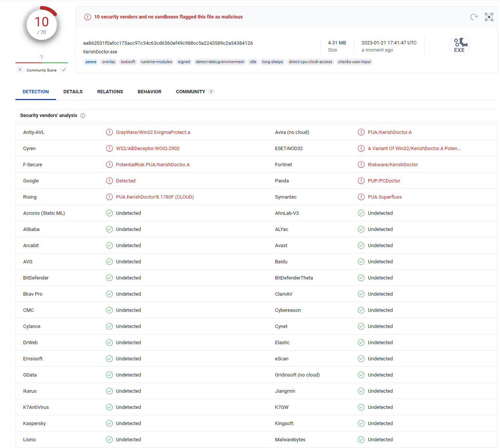500x448 pixels.
Task: Click the Avast undetected check icon
Action: coord(361,246)
